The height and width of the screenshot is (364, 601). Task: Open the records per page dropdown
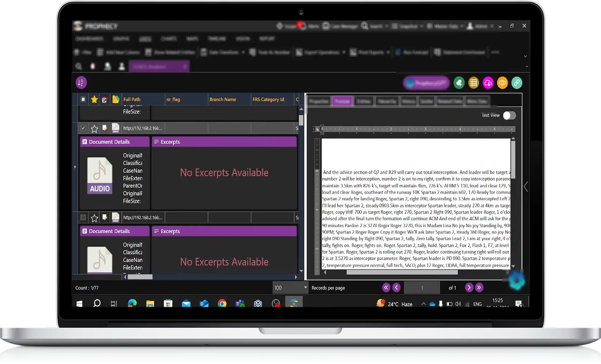pyautogui.click(x=305, y=287)
